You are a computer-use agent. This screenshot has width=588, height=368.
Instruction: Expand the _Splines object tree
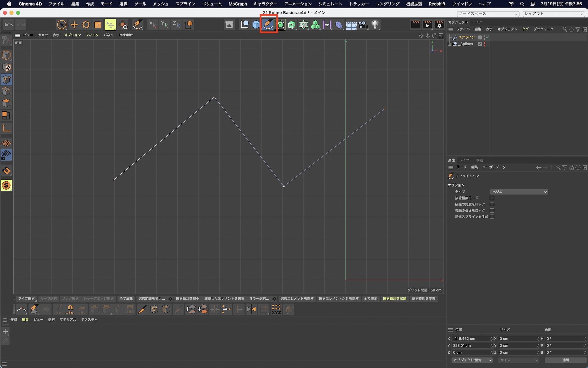point(449,44)
